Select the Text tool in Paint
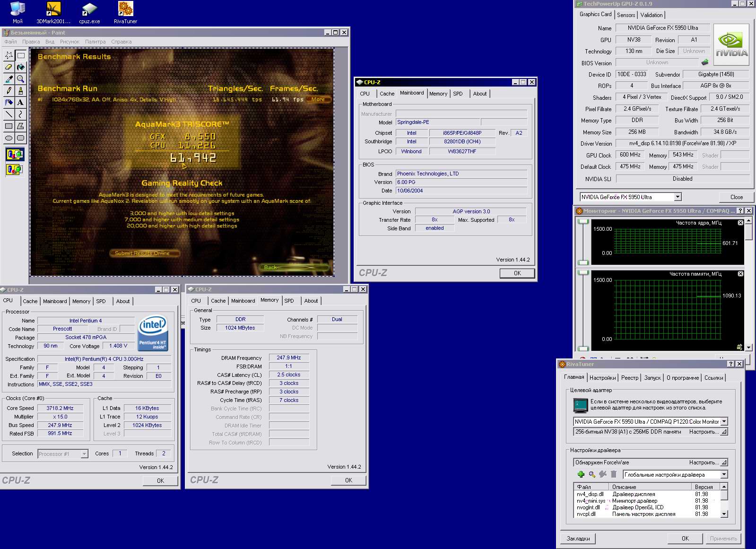Image resolution: width=756 pixels, height=549 pixels. pyautogui.click(x=21, y=102)
